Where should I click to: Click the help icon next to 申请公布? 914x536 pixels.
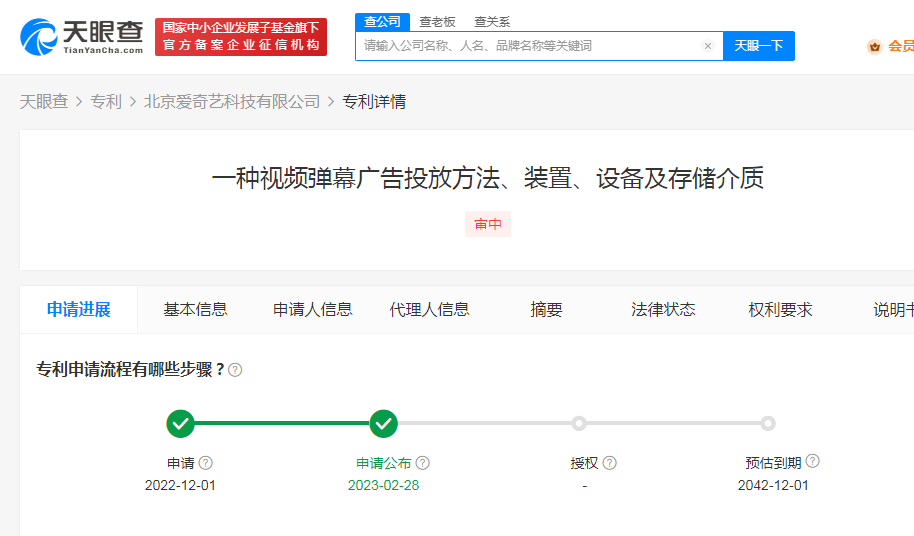click(423, 463)
